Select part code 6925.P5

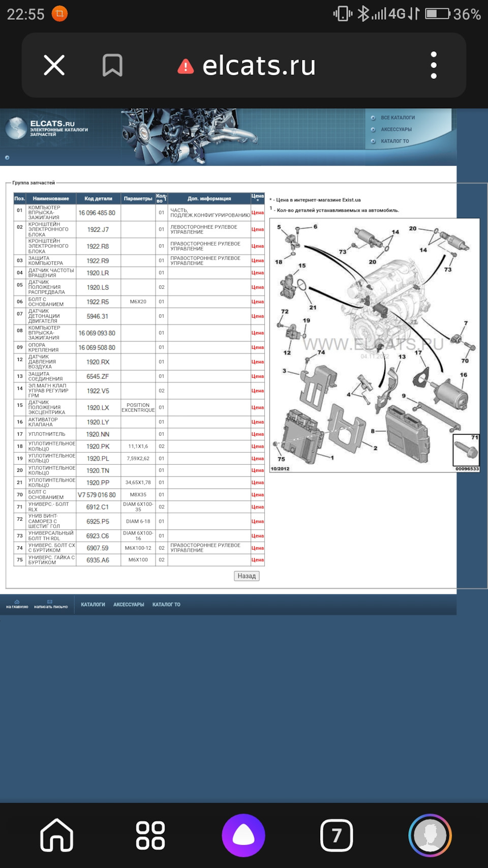(98, 521)
